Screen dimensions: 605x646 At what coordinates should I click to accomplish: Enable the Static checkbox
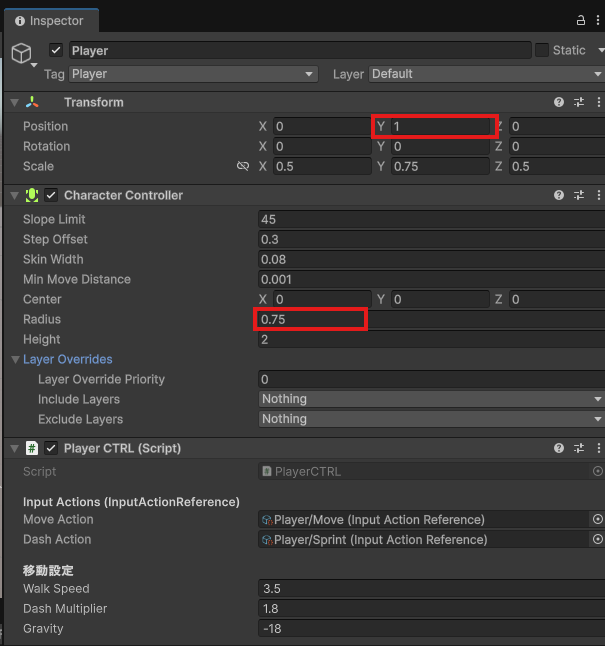[x=542, y=50]
